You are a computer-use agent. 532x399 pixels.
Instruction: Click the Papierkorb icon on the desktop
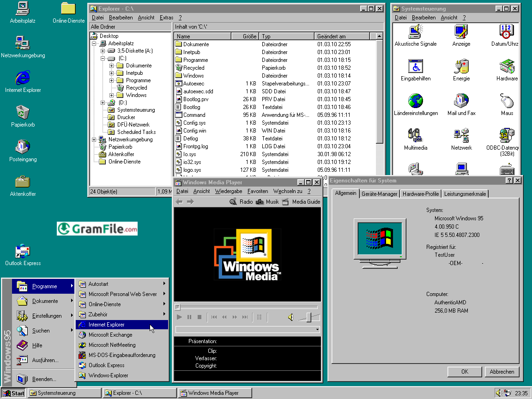click(23, 113)
